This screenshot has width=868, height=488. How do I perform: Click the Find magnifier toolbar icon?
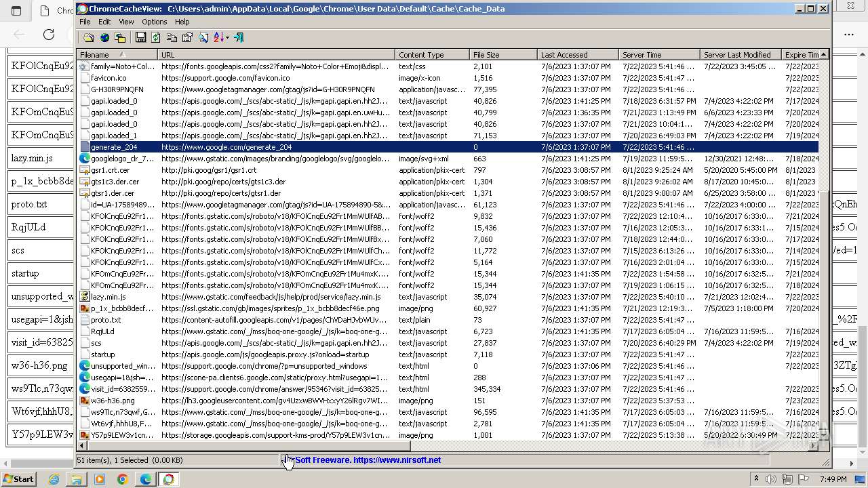point(203,37)
